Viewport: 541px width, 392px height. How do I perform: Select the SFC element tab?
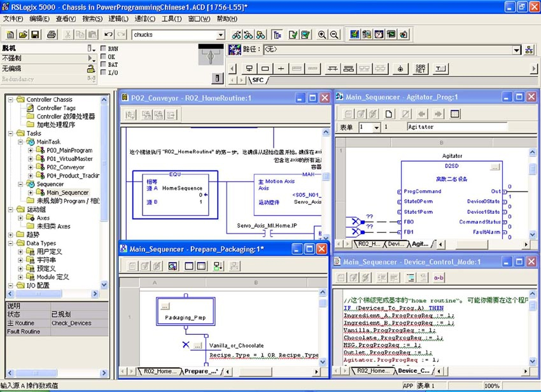(x=258, y=80)
